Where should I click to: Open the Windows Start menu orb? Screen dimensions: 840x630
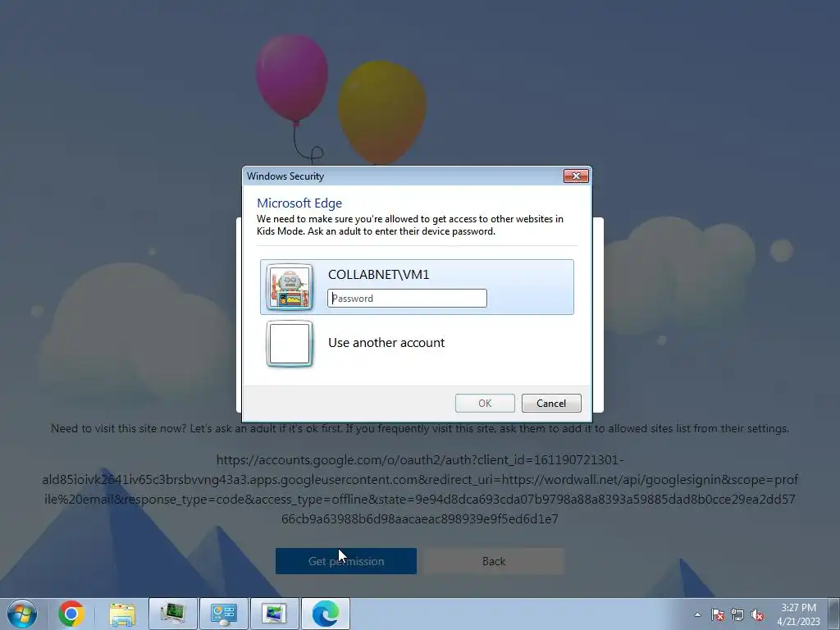tap(22, 614)
